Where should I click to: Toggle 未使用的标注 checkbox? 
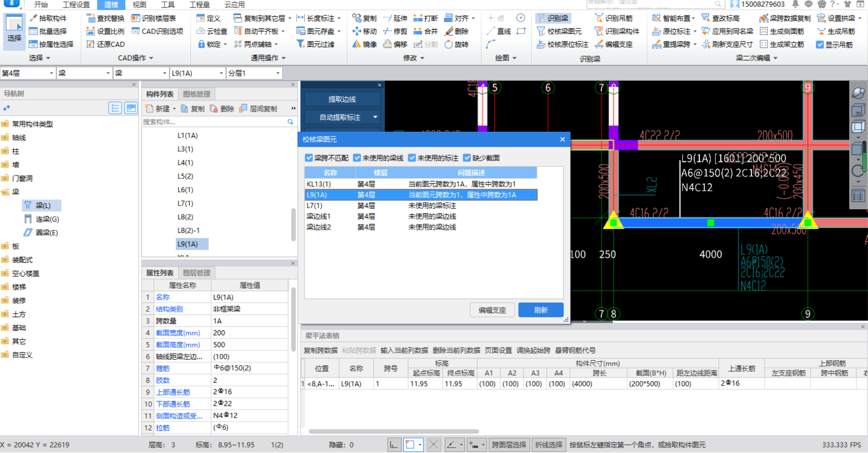coord(412,157)
